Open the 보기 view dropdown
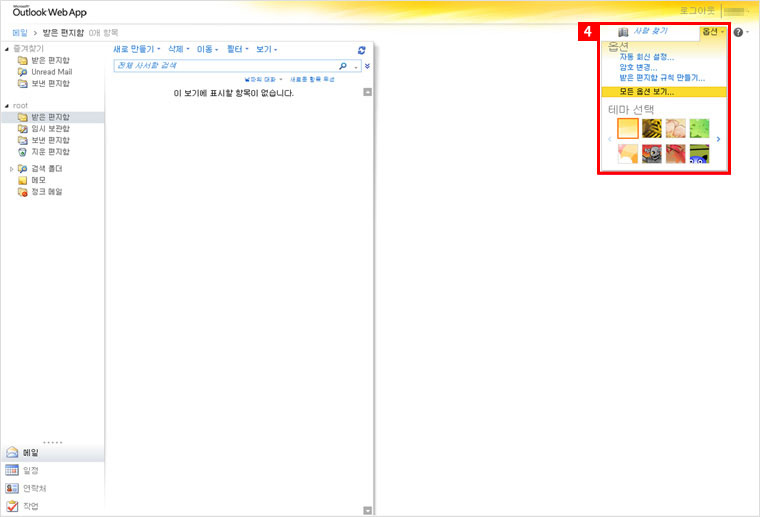Image resolution: width=760 pixels, height=517 pixels. pos(266,49)
